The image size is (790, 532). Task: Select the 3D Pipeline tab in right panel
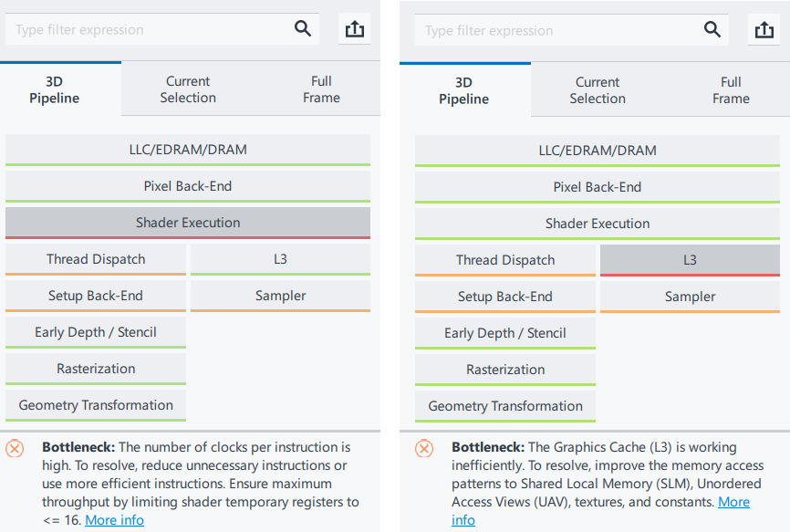(463, 90)
